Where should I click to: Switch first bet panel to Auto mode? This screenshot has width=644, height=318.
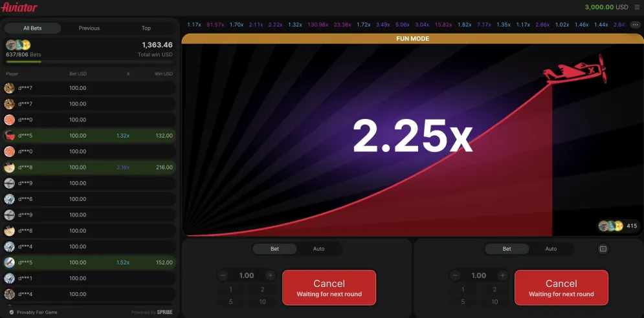click(x=318, y=249)
